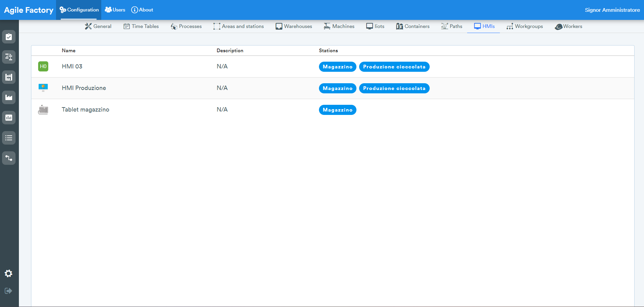This screenshot has height=307, width=644.
Task: Select the HMI Produzione name text
Action: point(84,88)
